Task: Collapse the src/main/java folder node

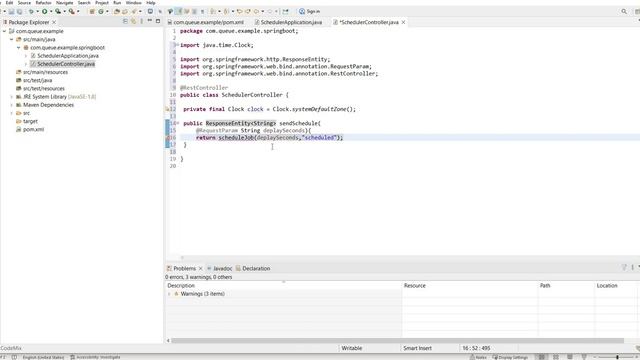Action: point(11,39)
